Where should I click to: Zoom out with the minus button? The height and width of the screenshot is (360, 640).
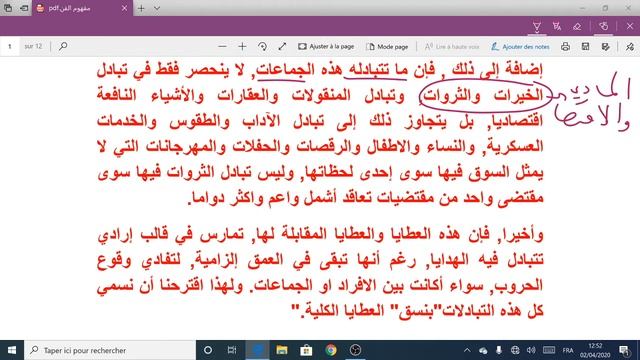pos(222,47)
